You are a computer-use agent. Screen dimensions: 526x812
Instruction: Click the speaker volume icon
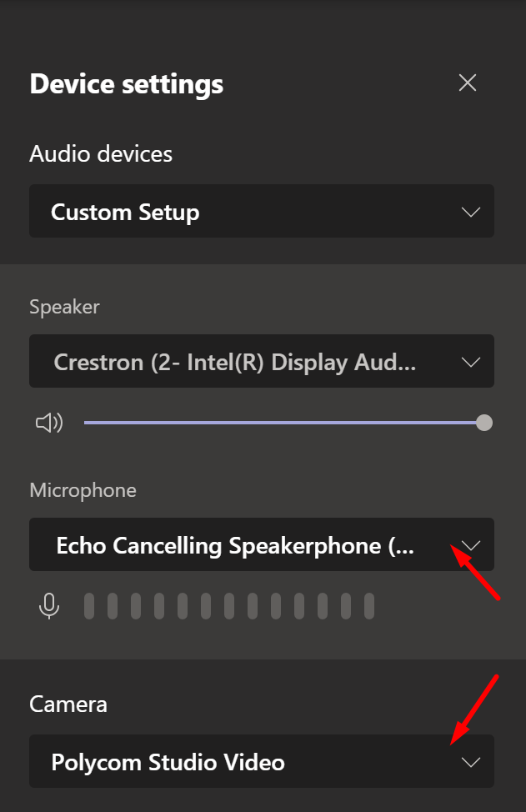click(49, 423)
